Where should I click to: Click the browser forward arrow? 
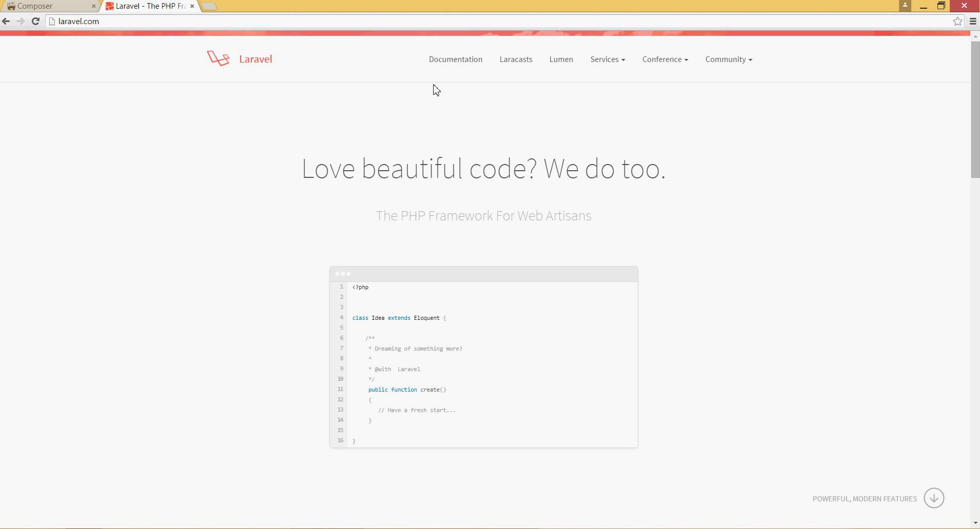tap(21, 21)
